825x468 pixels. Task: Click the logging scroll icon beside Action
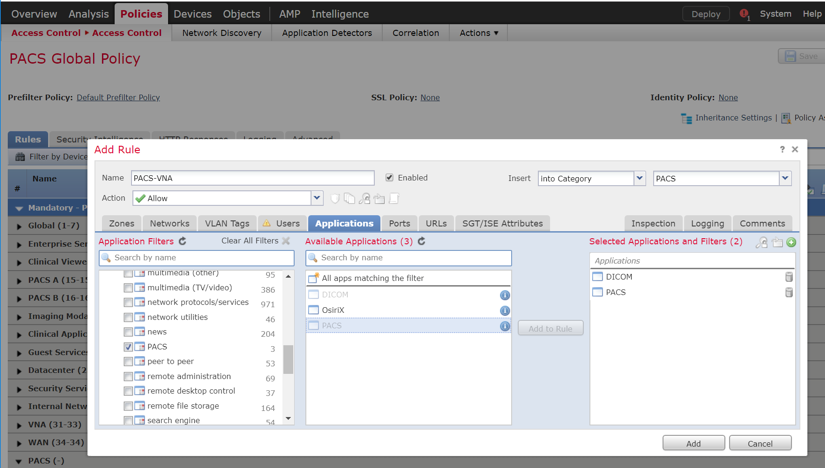pyautogui.click(x=394, y=198)
